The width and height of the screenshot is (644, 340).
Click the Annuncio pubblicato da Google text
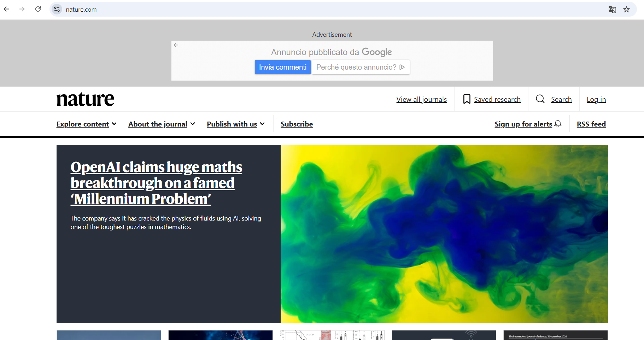pyautogui.click(x=331, y=52)
